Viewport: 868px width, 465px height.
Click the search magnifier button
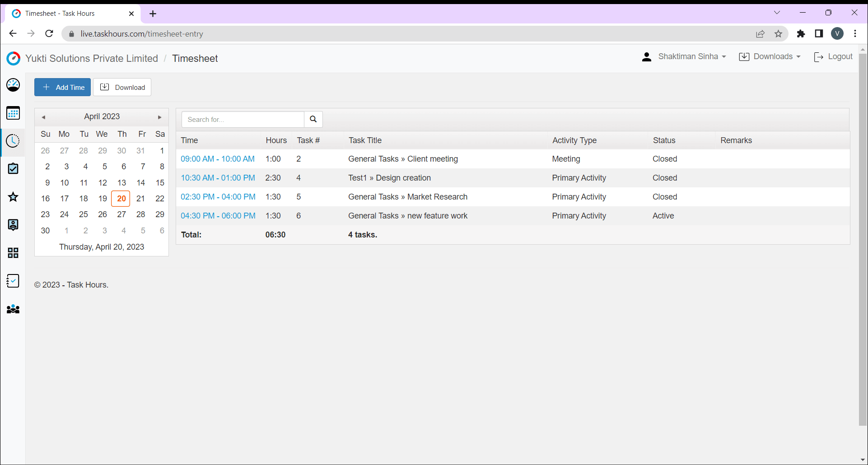[x=313, y=119]
